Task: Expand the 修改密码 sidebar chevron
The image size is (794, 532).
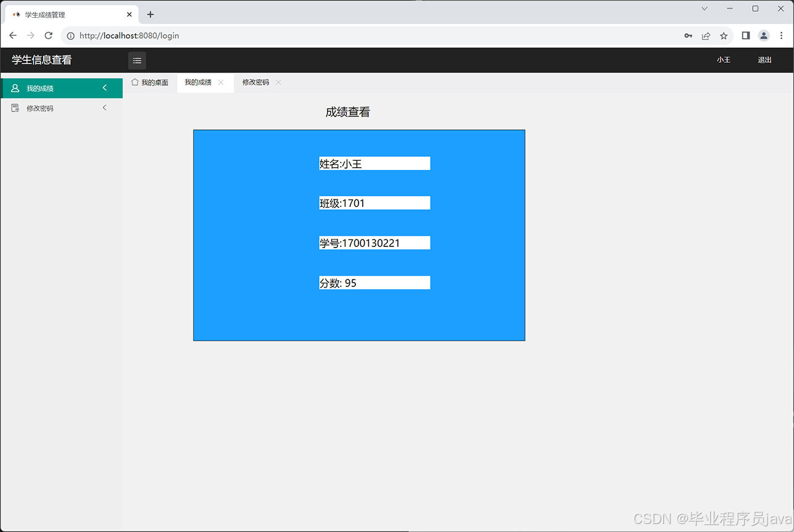Action: 105,108
